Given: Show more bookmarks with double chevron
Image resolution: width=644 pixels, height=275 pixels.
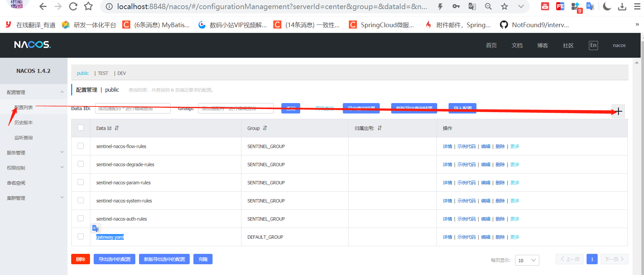Looking at the screenshot, I should point(637,25).
